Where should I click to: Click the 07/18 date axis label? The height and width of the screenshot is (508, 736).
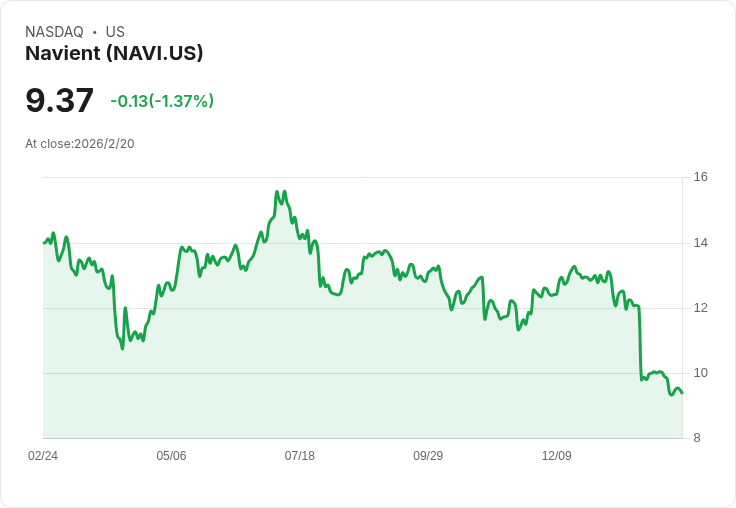(x=299, y=455)
